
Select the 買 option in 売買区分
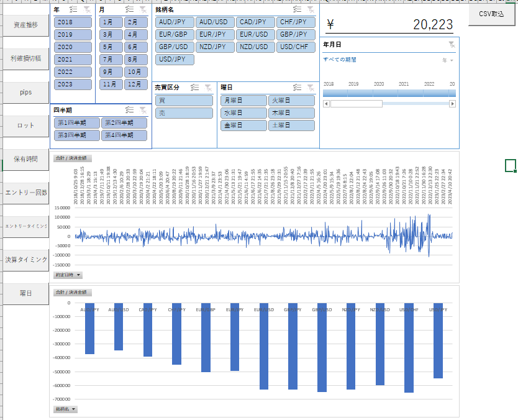[184, 101]
